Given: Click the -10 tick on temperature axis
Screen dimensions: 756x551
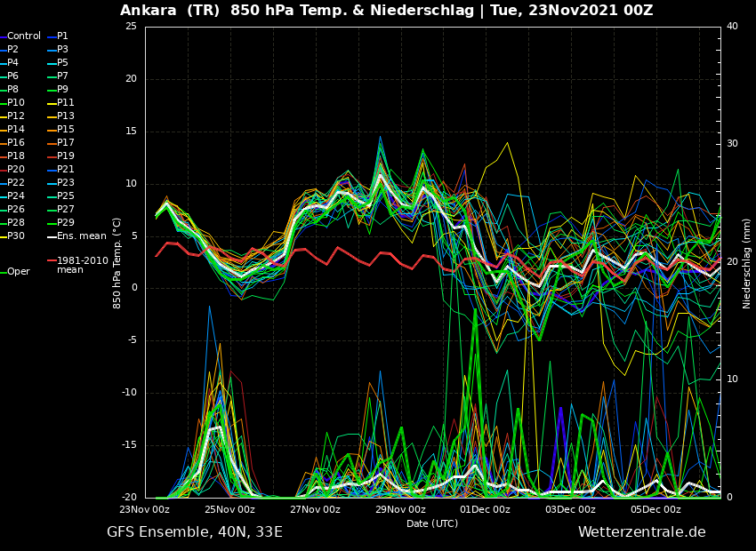Looking at the screenshot, I should (x=129, y=393).
